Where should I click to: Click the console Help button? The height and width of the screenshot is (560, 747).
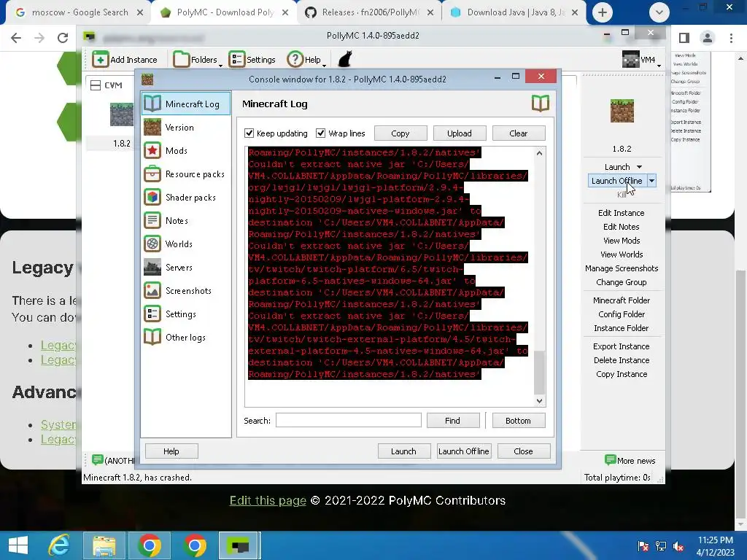click(x=171, y=451)
